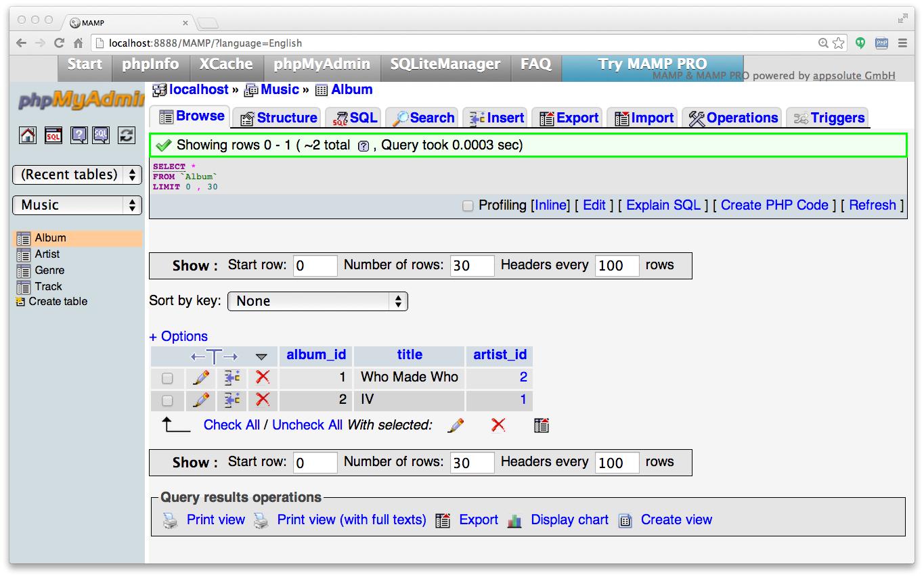Click the 'localhost' breadcrumb link
Viewport: 924px width, 577px height.
[x=199, y=89]
